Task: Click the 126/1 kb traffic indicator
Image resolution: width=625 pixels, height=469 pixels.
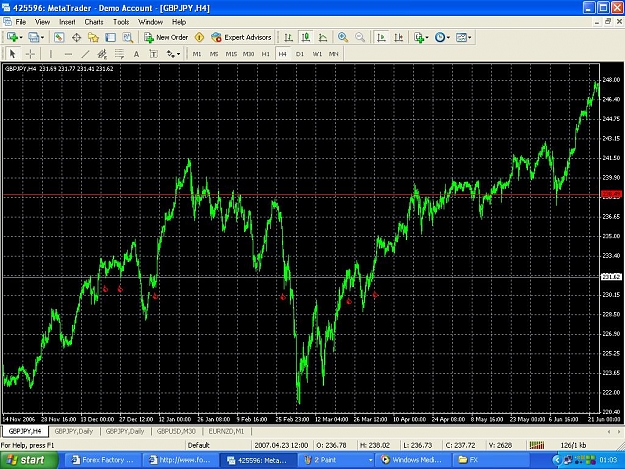Action: [573, 445]
